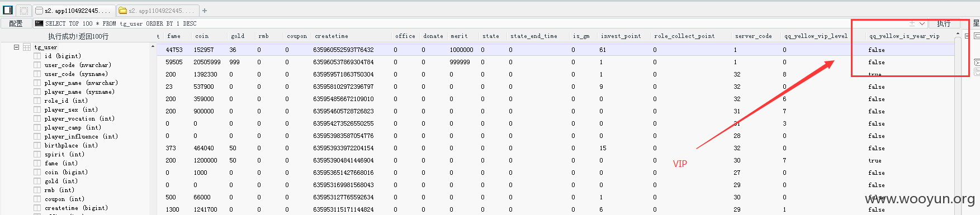Screen dimensions: 980x215
Task: Select coin cell 1241700 in last row
Action: 205,209
